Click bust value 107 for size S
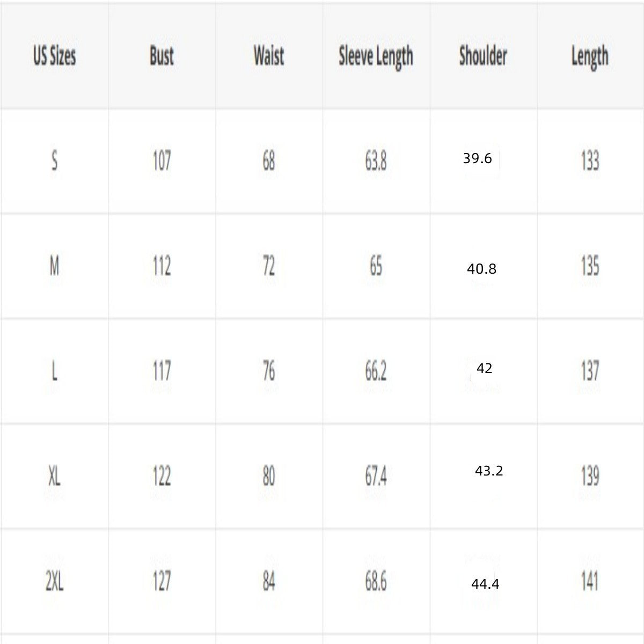644x644 pixels. [162, 160]
